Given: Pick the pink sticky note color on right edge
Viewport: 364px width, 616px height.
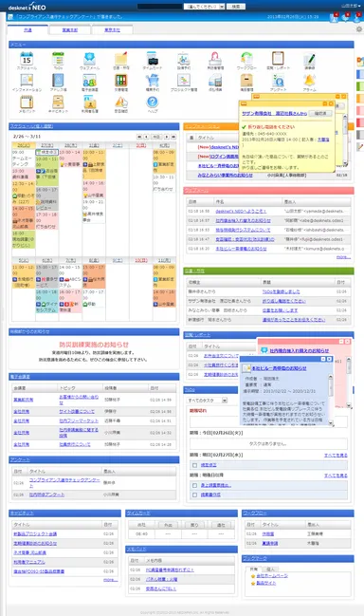Looking at the screenshot, I should tap(359, 110).
